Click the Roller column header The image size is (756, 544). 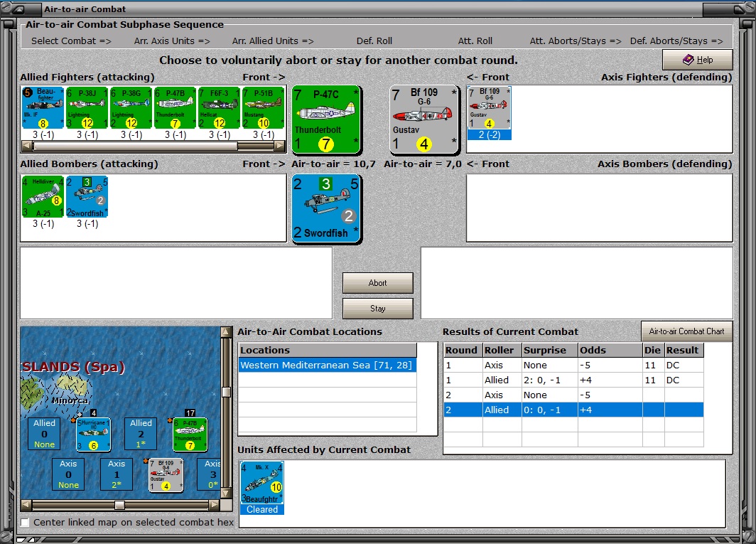tap(502, 350)
